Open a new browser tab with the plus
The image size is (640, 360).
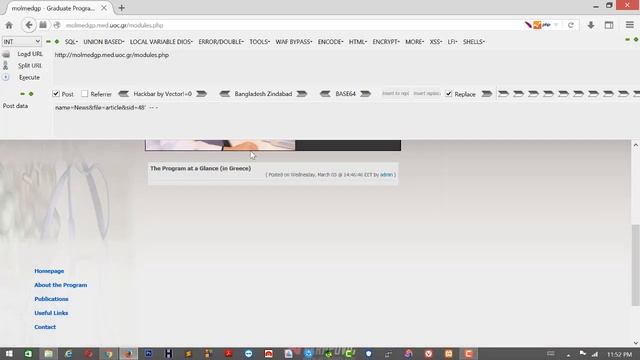(121, 8)
